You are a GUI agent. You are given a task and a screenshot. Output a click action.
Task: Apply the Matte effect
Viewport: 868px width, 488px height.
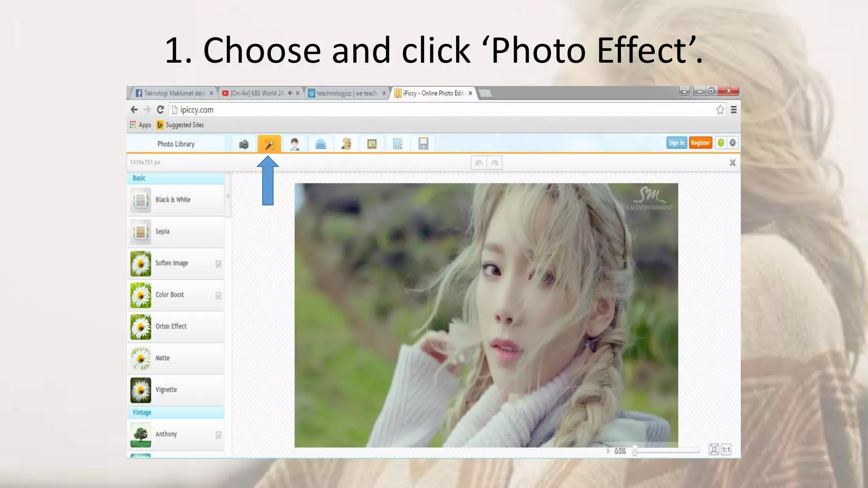pyautogui.click(x=175, y=358)
